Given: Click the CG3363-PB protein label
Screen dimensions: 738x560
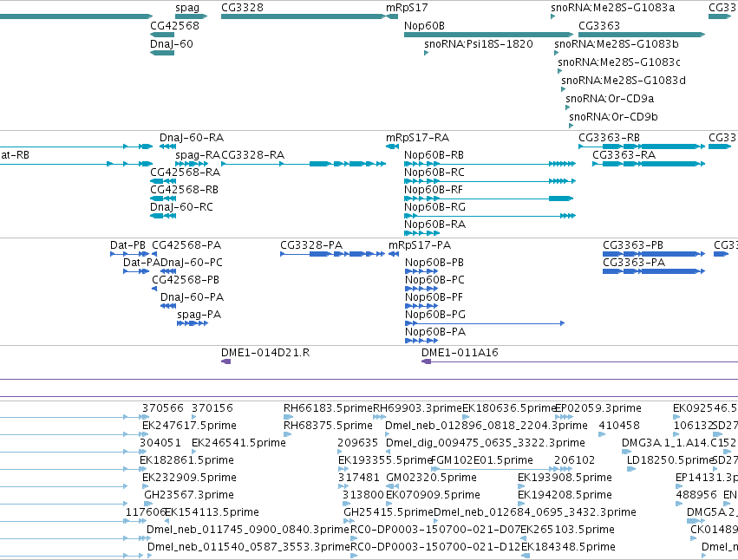Looking at the screenshot, I should point(632,245).
